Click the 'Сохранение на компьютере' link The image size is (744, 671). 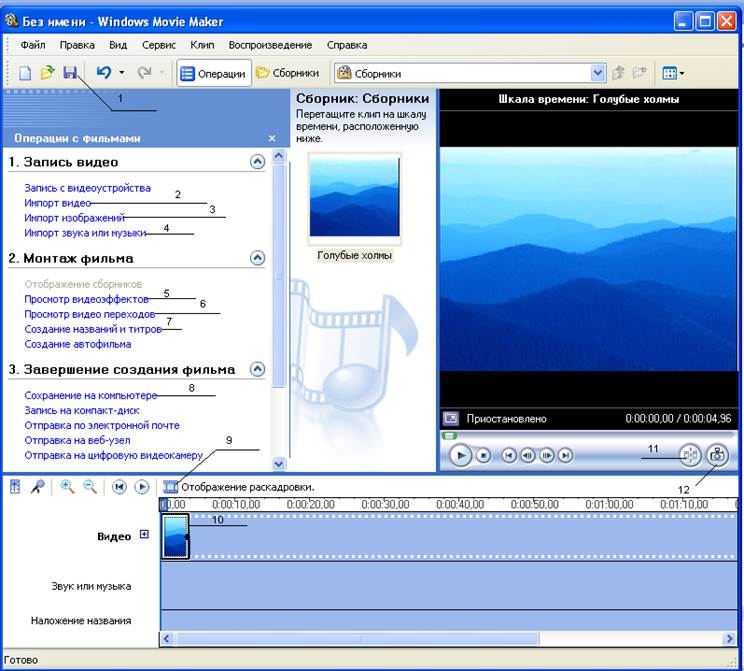(x=90, y=395)
